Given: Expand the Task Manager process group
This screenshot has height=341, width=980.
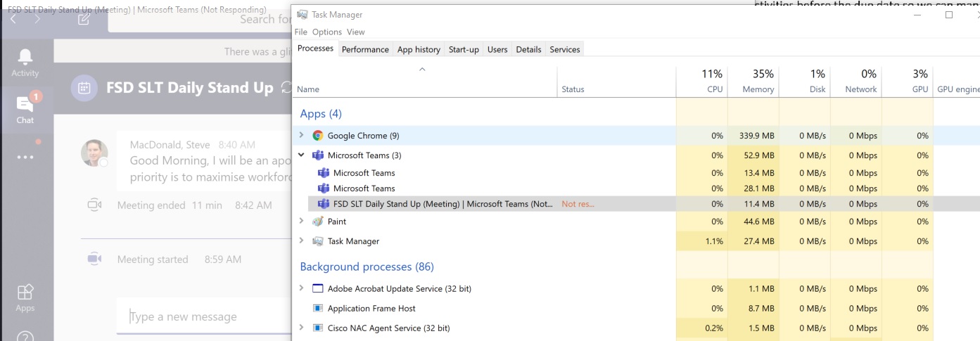Looking at the screenshot, I should pyautogui.click(x=301, y=241).
